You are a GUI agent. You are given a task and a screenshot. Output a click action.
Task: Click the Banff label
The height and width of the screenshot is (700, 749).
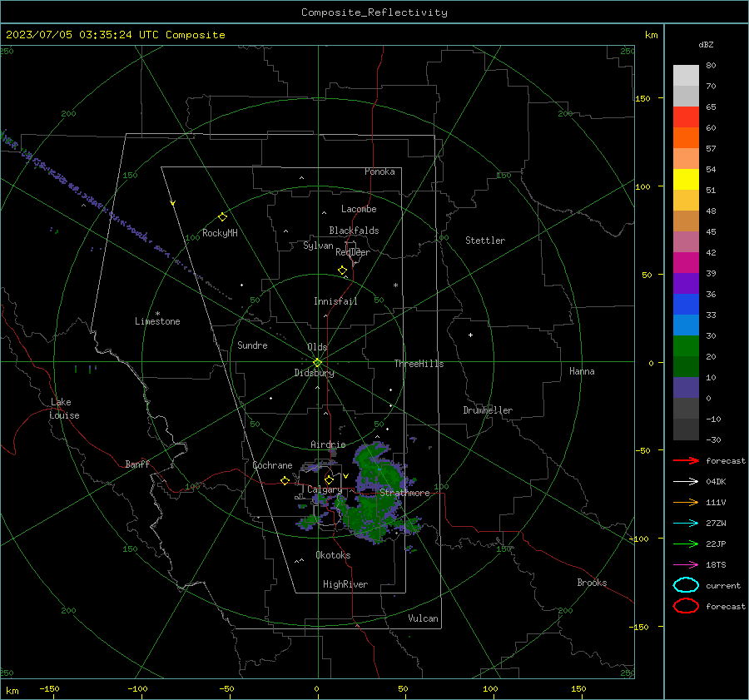pyautogui.click(x=137, y=464)
